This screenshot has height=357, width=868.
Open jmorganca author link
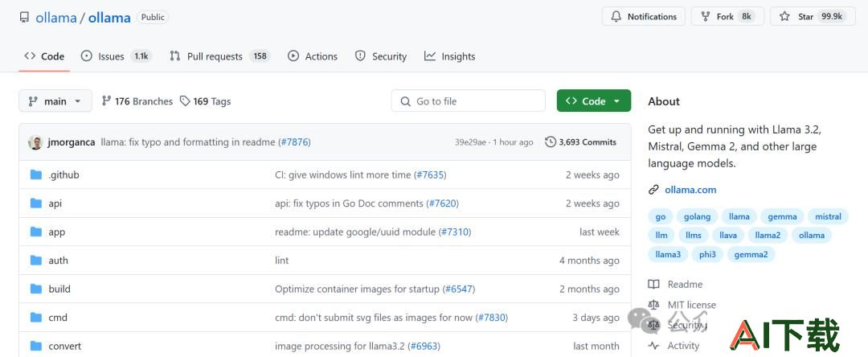72,142
